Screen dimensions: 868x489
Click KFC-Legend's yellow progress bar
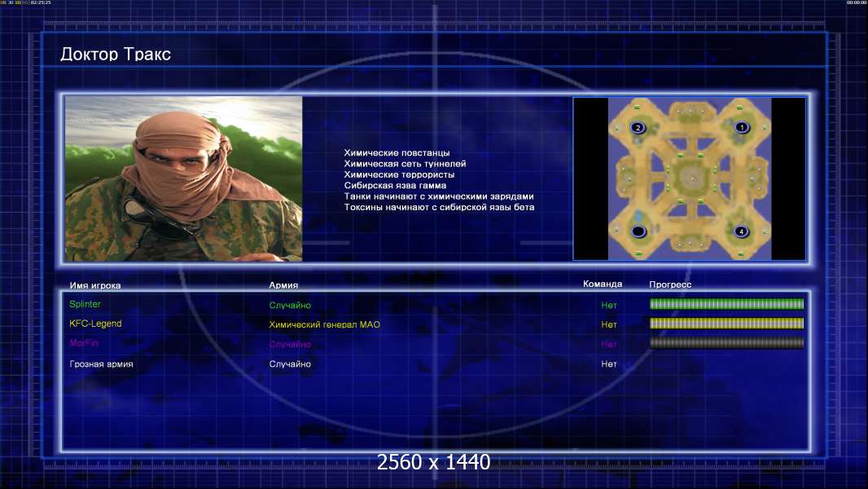(x=726, y=324)
